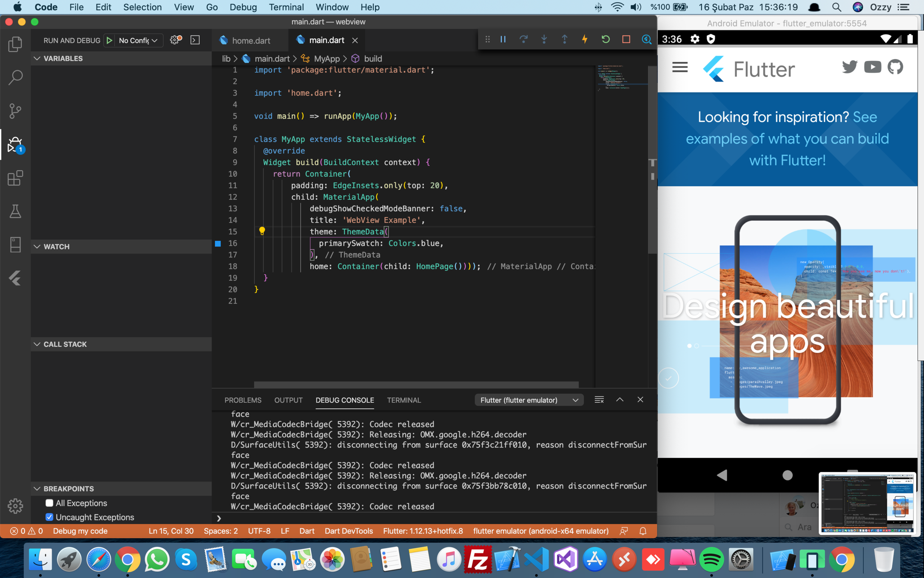Open the Terminal menu in menu bar
The image size is (924, 578).
click(286, 7)
